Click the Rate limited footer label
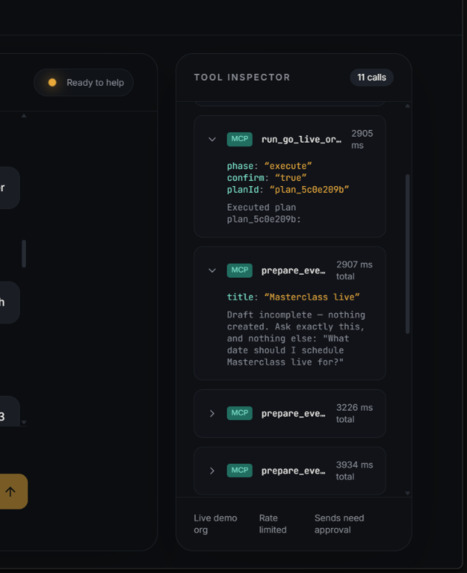Image resolution: width=467 pixels, height=573 pixels. [273, 524]
